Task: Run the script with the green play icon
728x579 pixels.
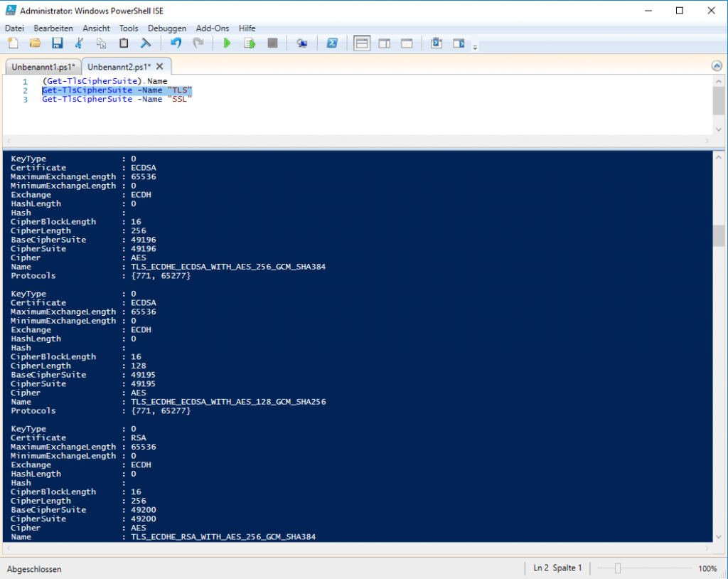Action: tap(227, 43)
